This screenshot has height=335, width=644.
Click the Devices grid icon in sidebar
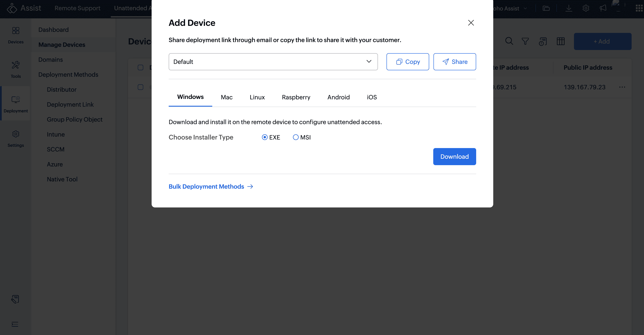(x=16, y=31)
